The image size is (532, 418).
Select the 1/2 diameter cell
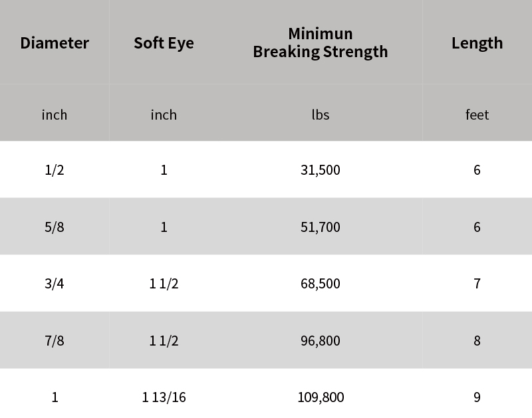click(55, 169)
